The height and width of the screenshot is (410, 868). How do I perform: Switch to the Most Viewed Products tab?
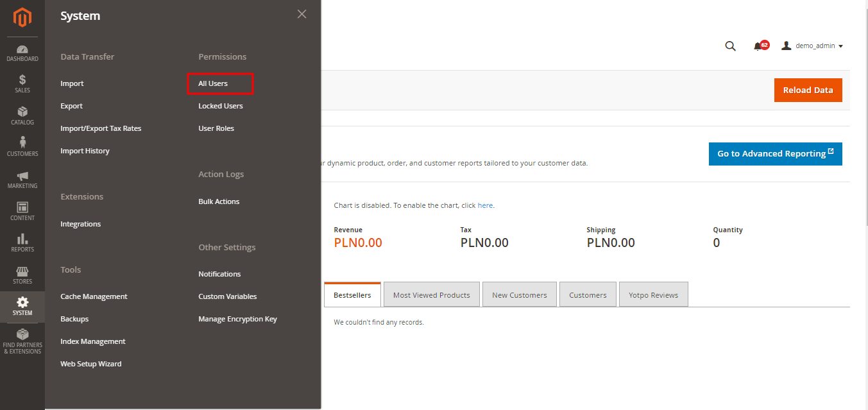coord(431,295)
